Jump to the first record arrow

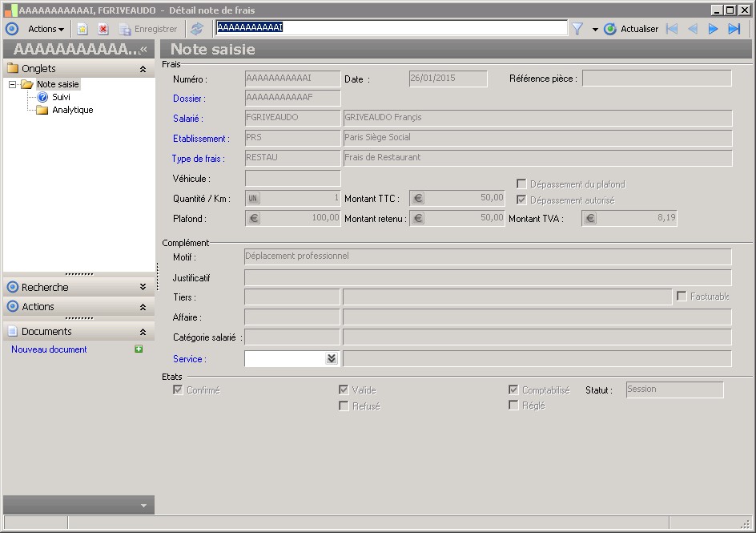point(671,29)
